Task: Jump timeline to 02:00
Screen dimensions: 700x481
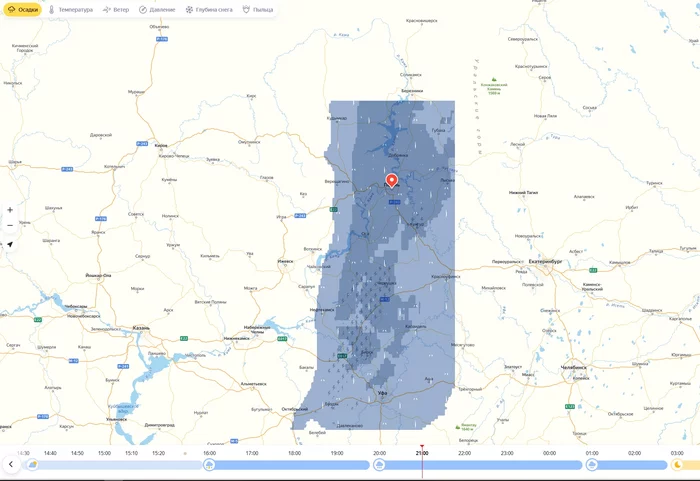Action: [x=634, y=453]
